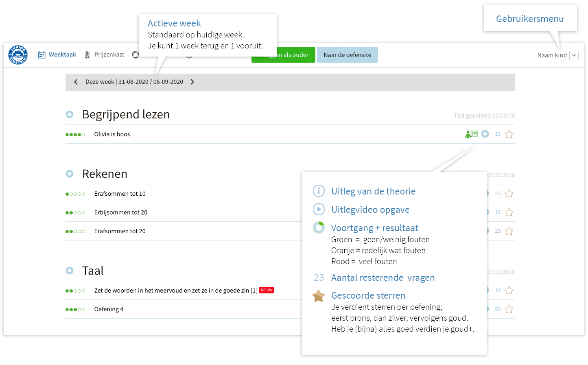Click the teacher explanation icon for Olivia is boos
Viewport: 588px width, 365px height.
(x=471, y=134)
